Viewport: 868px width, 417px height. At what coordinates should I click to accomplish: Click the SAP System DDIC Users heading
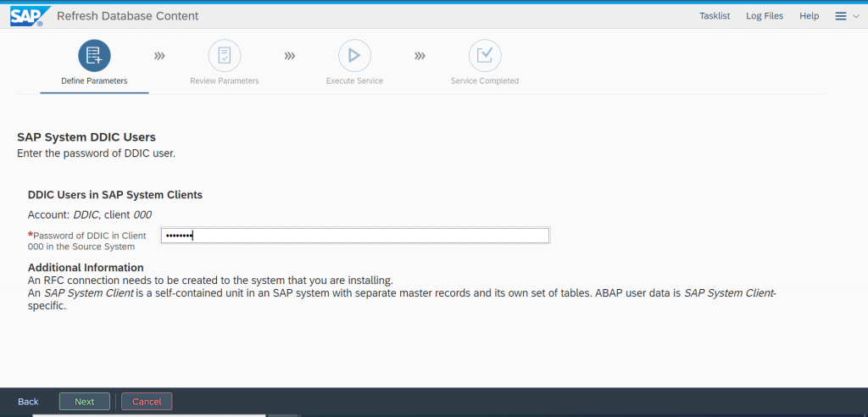[86, 136]
